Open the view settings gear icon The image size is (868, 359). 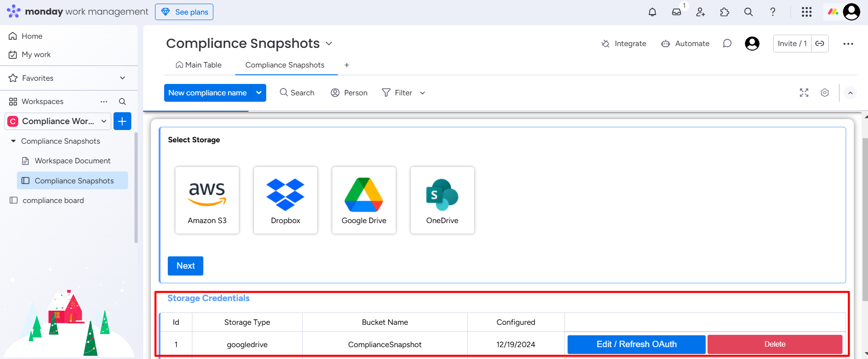825,93
